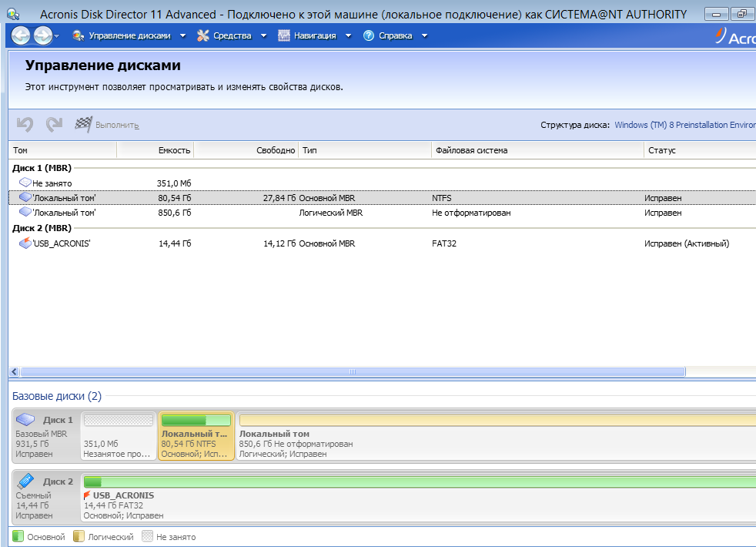This screenshot has height=547, width=756.
Task: Click the Диск 2 USB drive icon
Action: click(27, 482)
